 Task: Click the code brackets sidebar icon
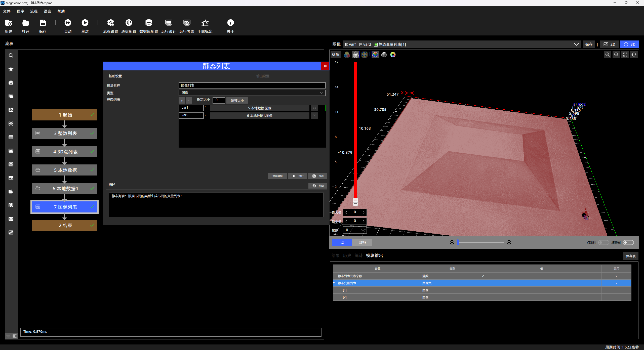[11, 219]
